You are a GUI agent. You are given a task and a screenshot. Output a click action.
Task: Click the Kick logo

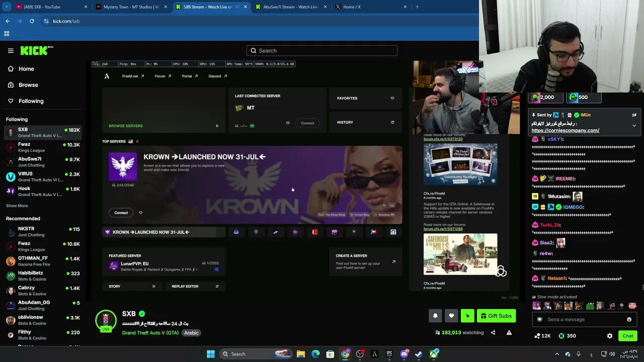pyautogui.click(x=37, y=50)
